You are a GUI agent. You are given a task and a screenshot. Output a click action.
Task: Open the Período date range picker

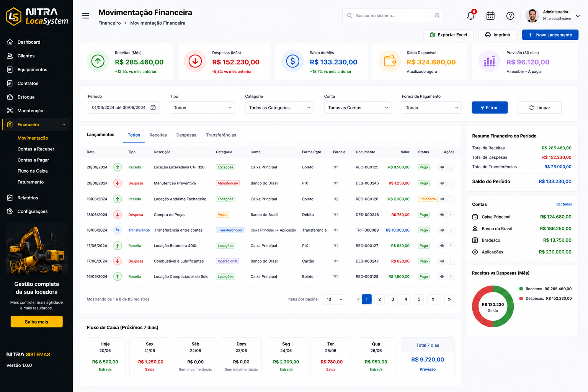click(x=124, y=108)
